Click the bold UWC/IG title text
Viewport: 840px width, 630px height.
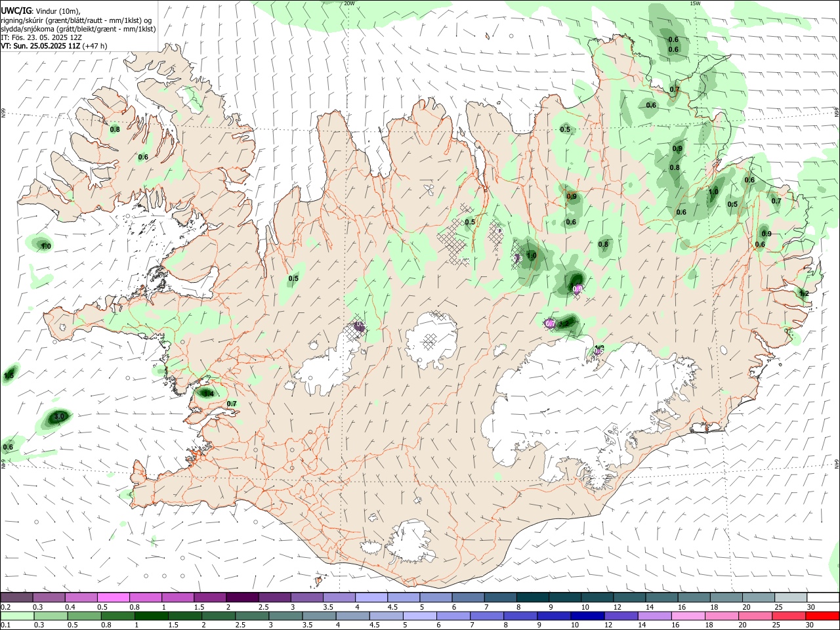15,11
